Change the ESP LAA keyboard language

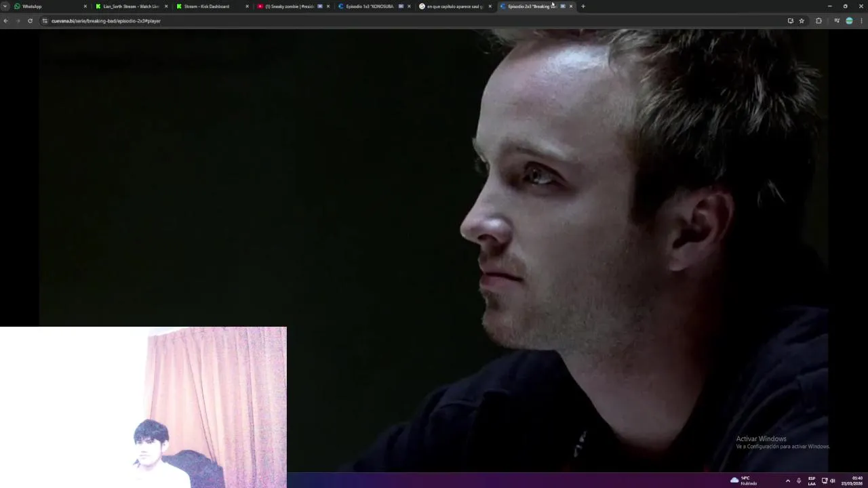tap(812, 481)
